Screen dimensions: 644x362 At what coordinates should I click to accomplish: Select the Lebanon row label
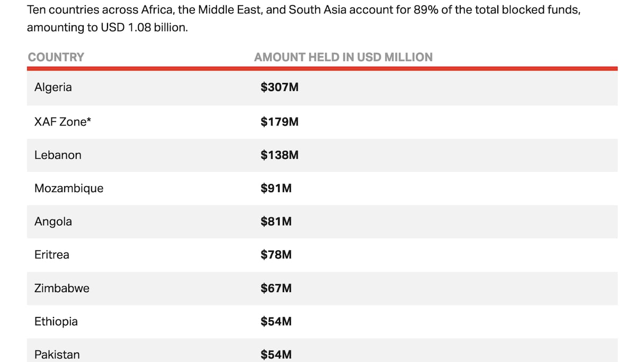tap(58, 155)
